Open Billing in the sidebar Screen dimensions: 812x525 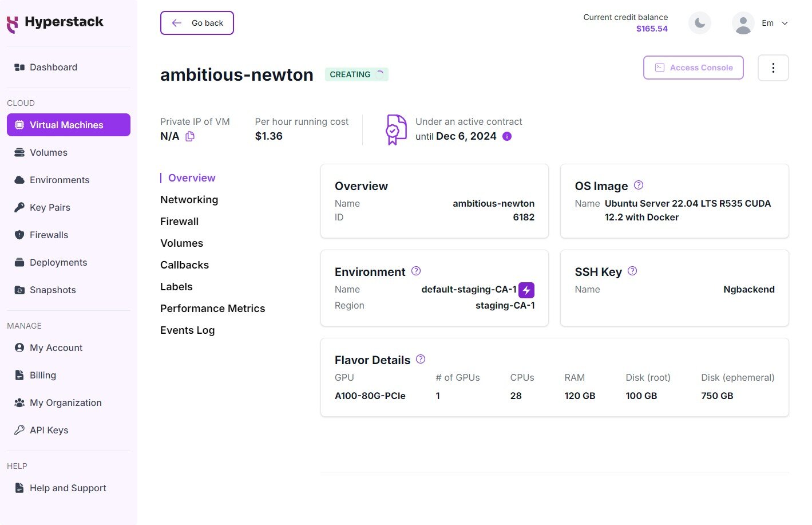click(69, 375)
